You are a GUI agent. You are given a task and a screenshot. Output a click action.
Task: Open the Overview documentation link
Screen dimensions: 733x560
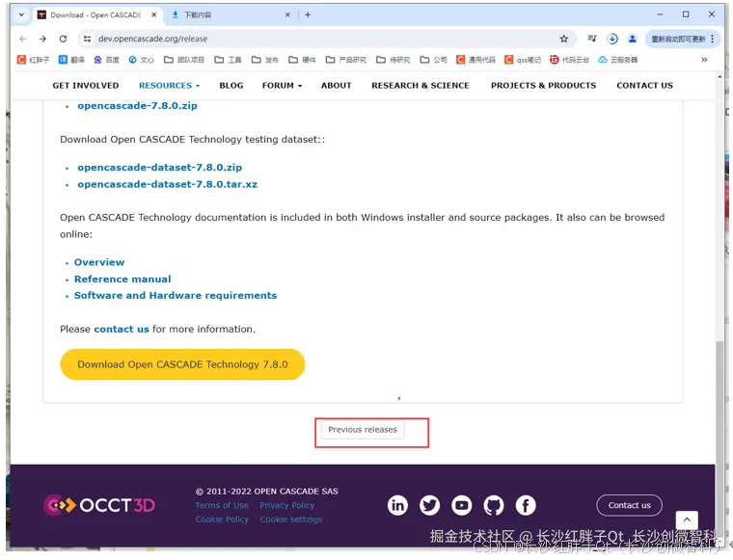[99, 262]
